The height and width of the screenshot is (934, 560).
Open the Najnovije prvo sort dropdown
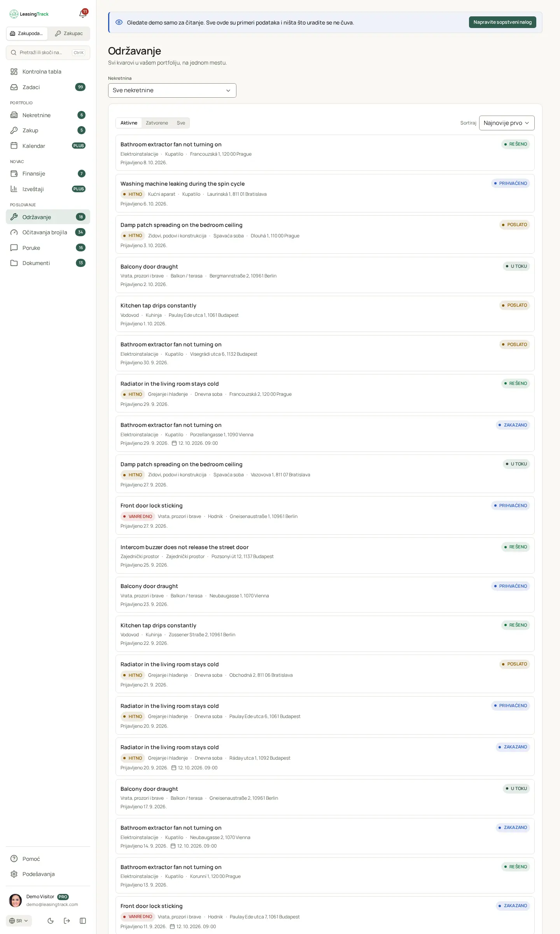point(507,123)
